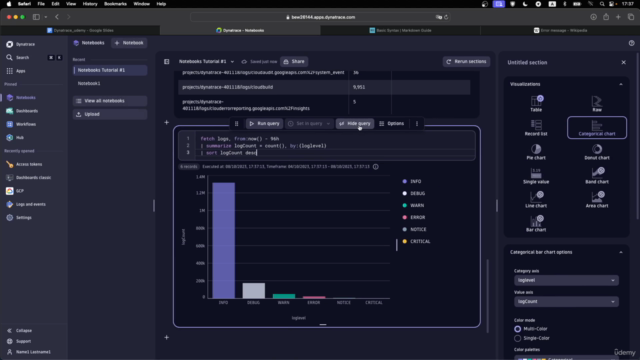Open the Safari History menu

pyautogui.click(x=90, y=4)
